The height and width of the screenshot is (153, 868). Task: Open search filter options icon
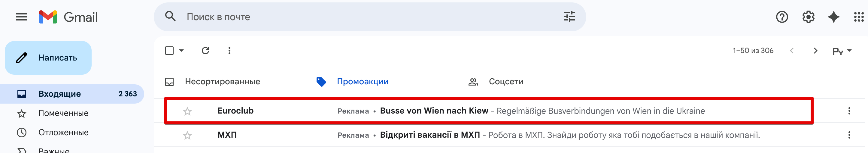pyautogui.click(x=569, y=17)
